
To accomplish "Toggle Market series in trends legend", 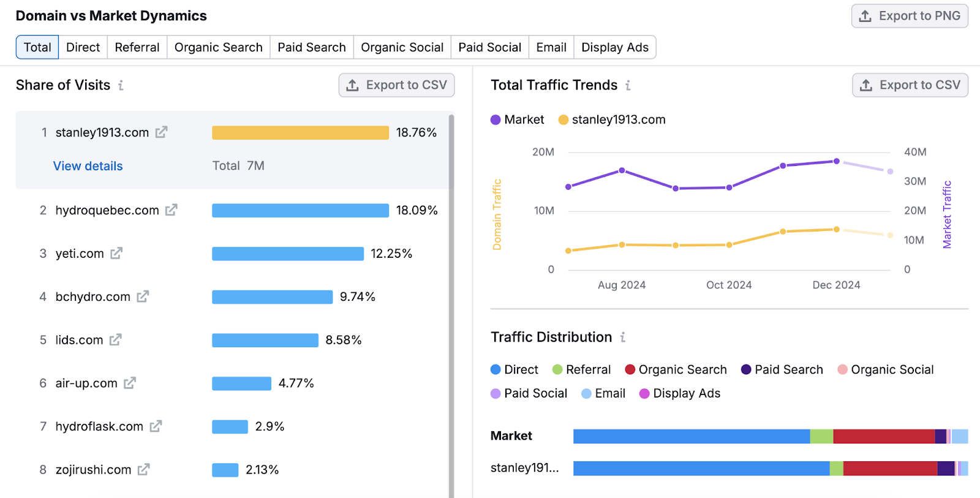I will click(518, 119).
